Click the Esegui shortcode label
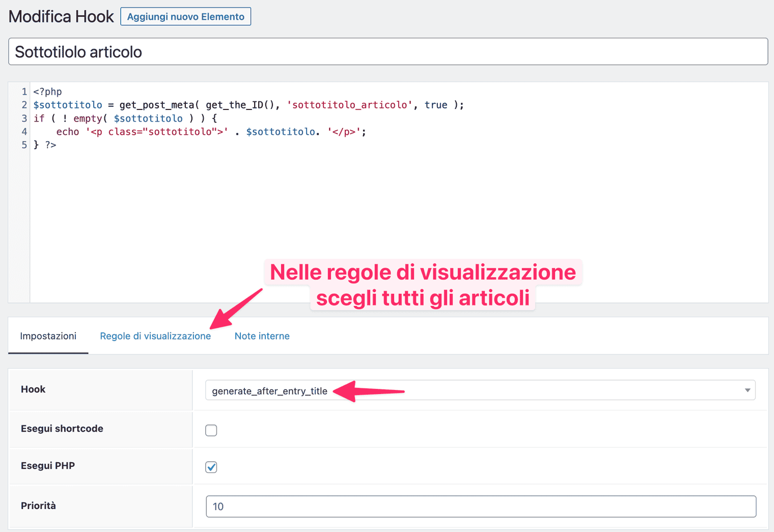The height and width of the screenshot is (532, 774). [x=62, y=429]
